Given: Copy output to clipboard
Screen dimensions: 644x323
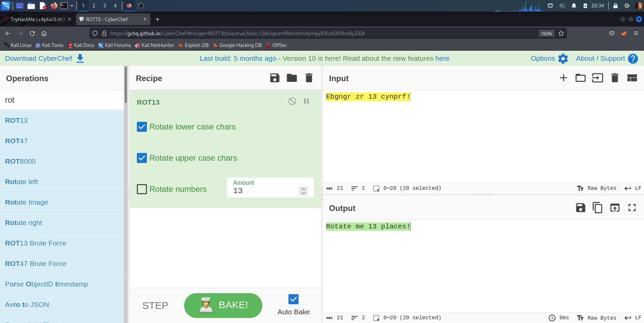Looking at the screenshot, I should [x=597, y=208].
